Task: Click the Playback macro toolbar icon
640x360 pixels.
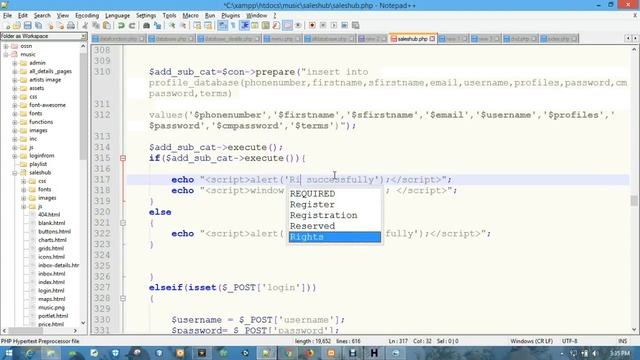Action: coord(334,26)
